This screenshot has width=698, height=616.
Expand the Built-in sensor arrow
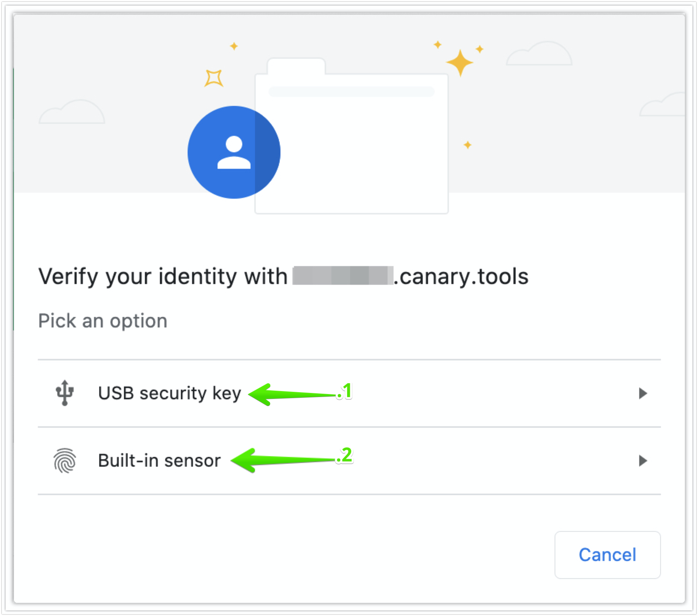pyautogui.click(x=643, y=460)
